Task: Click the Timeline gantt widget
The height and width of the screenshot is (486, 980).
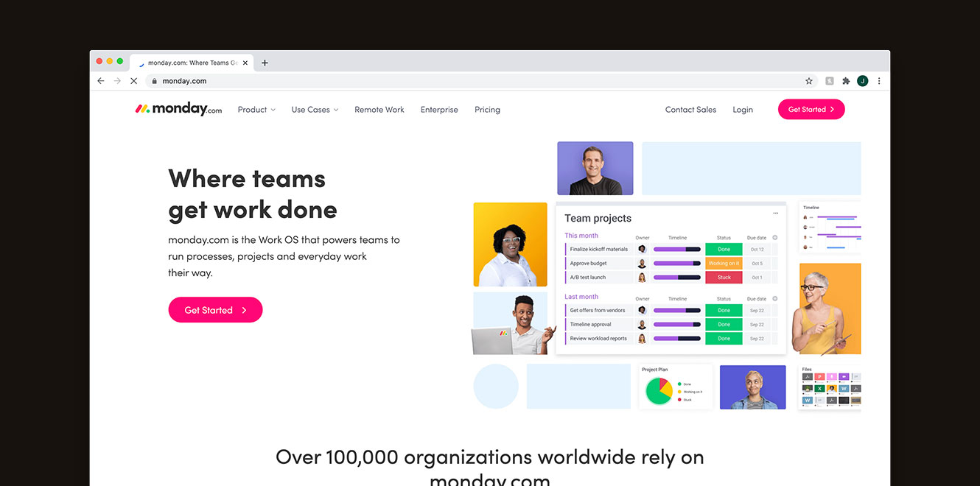Action: point(830,227)
